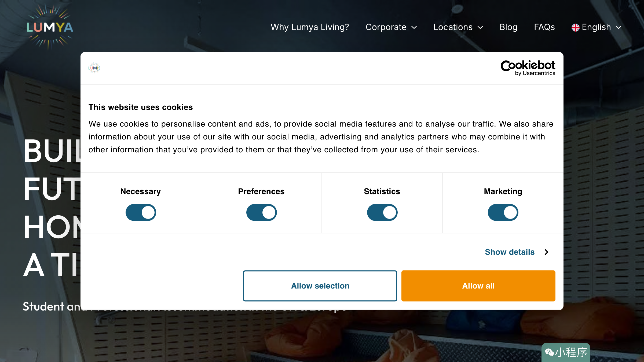The image size is (644, 362).
Task: Click the chevron icon beside Locations
Action: click(480, 27)
